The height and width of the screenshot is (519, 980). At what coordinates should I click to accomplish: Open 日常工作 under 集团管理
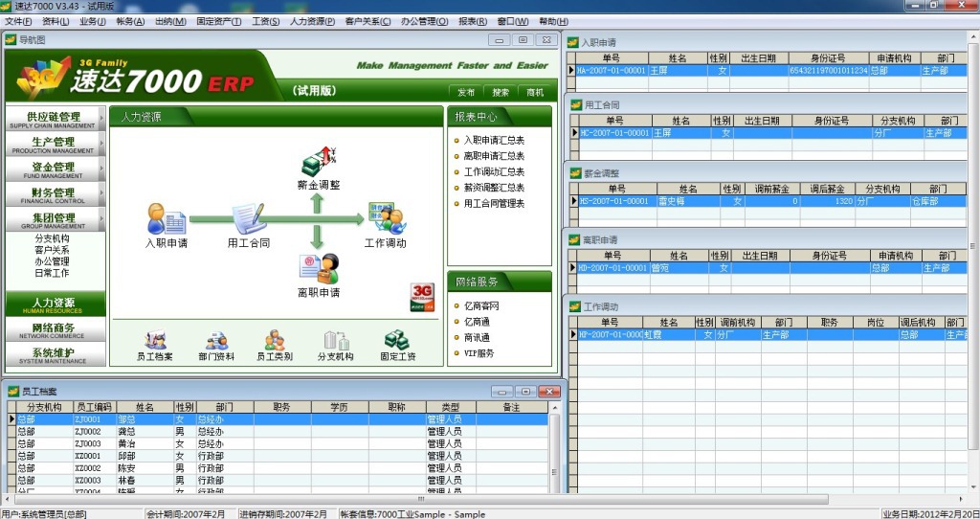pyautogui.click(x=52, y=273)
